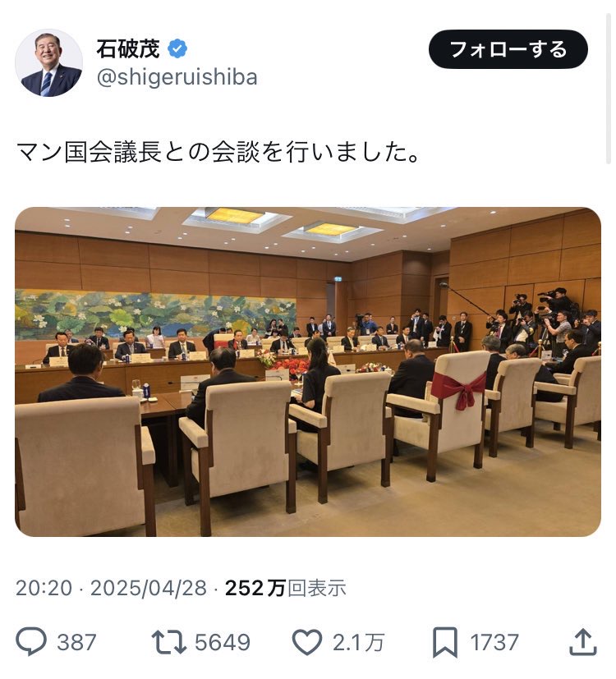Like the post with heart icon
616x679 pixels.
click(307, 642)
